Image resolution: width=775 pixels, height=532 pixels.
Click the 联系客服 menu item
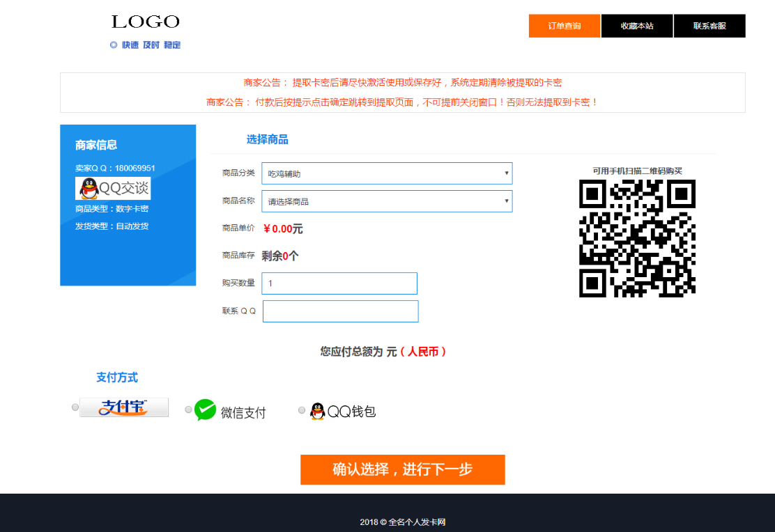tap(709, 26)
